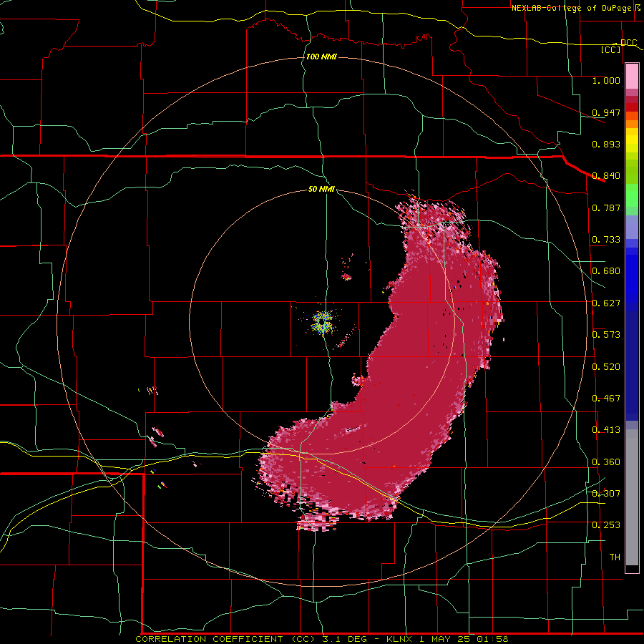The height and width of the screenshot is (644, 644).
Task: Click the 0.947 legend value
Action: pos(606,112)
